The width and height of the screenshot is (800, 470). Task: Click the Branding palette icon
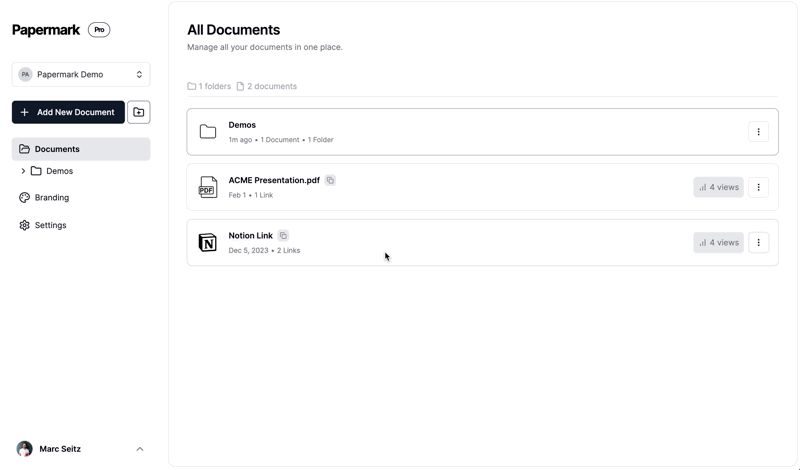24,197
